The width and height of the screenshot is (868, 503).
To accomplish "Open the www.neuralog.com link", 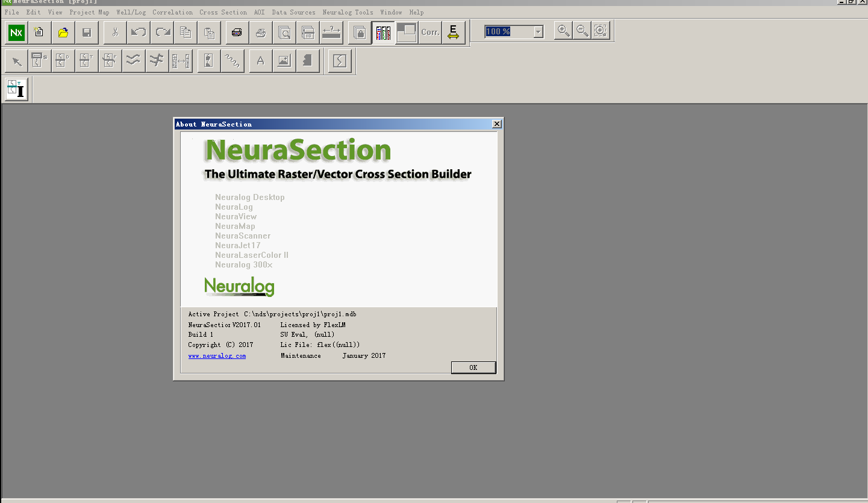I will 217,356.
